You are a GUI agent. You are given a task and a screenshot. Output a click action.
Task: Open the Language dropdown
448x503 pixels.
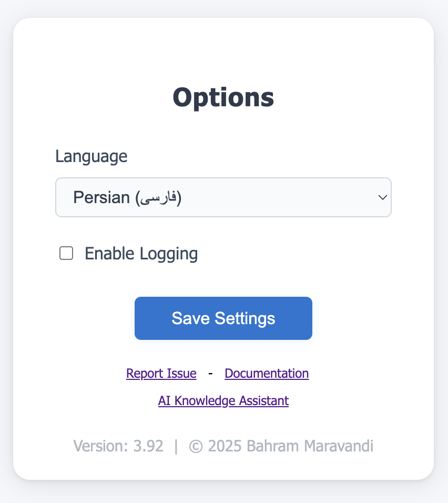coord(223,197)
